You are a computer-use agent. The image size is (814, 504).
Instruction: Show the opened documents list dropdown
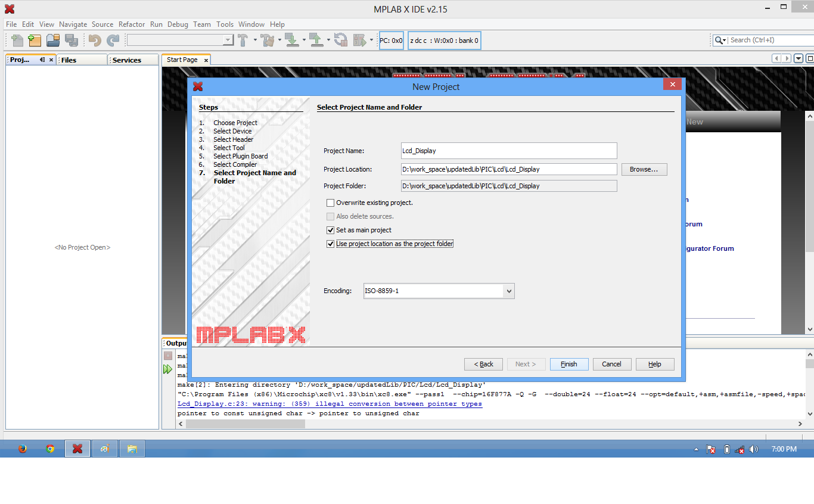[x=799, y=58]
